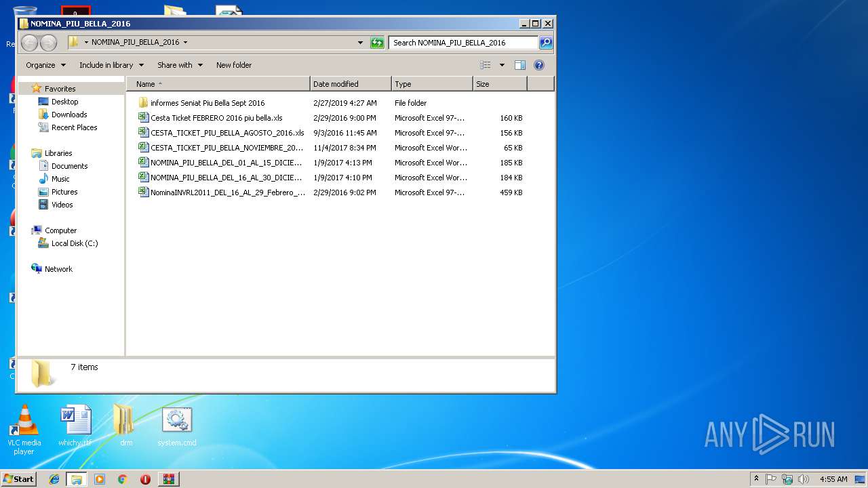The image size is (868, 488).
Task: Sort by the Date modified column
Action: (351, 84)
